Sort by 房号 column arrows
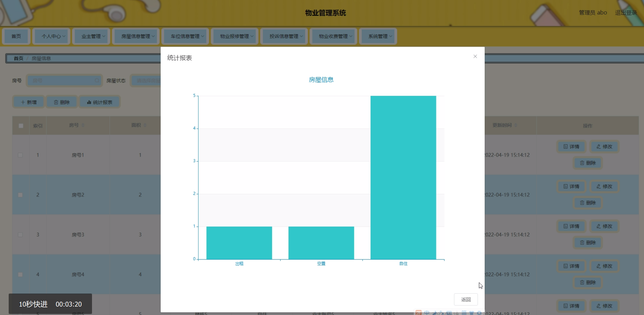The width and height of the screenshot is (644, 315). [x=83, y=125]
